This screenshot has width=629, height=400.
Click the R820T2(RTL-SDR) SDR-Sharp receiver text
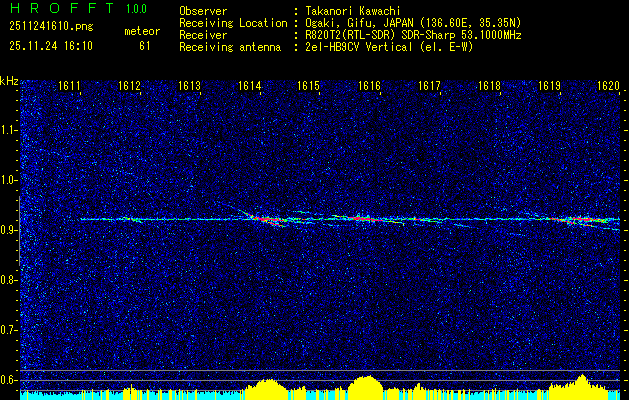tap(412, 35)
